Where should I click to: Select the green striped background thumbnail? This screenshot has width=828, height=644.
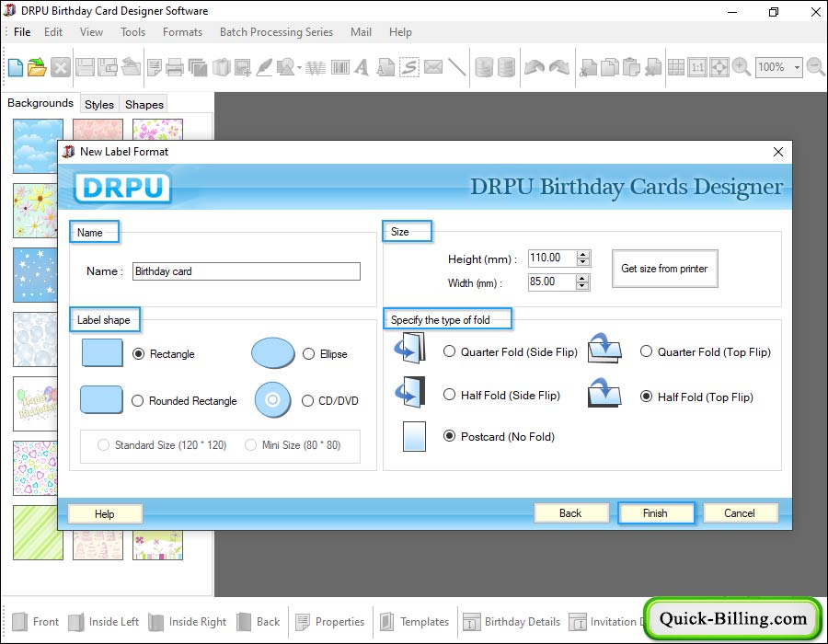(38, 533)
